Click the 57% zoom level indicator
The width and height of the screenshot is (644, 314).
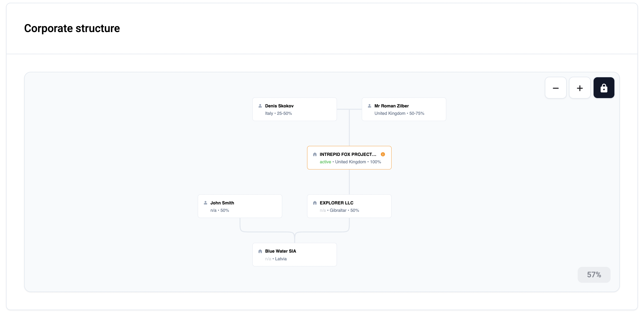pyautogui.click(x=594, y=275)
